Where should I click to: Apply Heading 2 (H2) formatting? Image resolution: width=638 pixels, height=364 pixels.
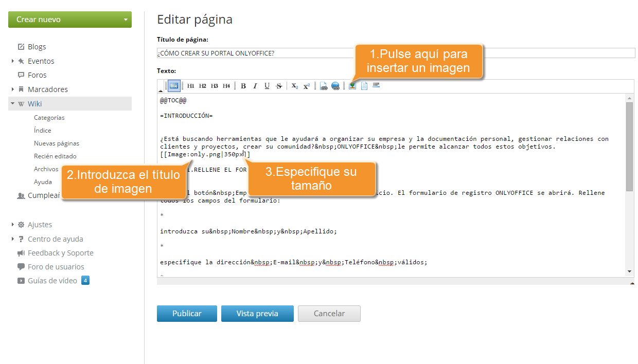pos(203,86)
